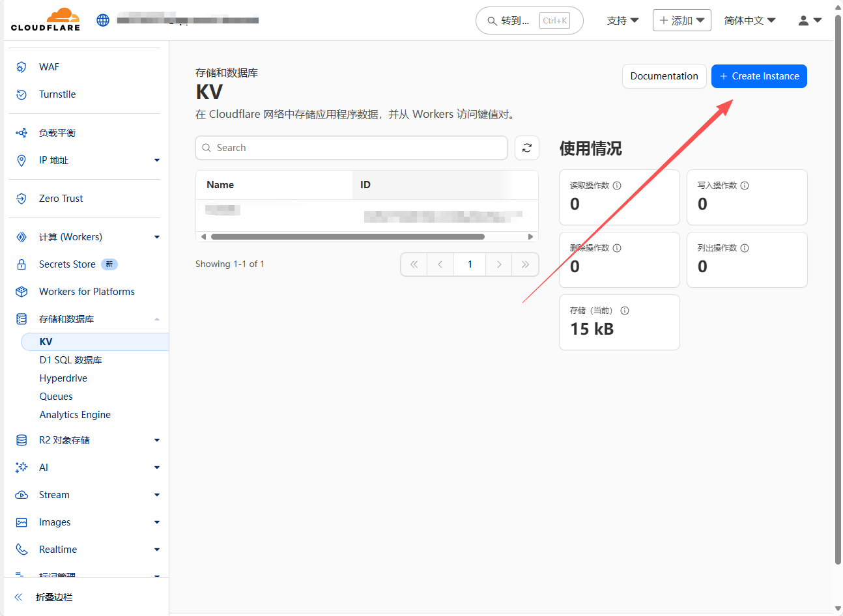Click the Stream cloud icon
Image resolution: width=843 pixels, height=616 pixels.
tap(21, 495)
